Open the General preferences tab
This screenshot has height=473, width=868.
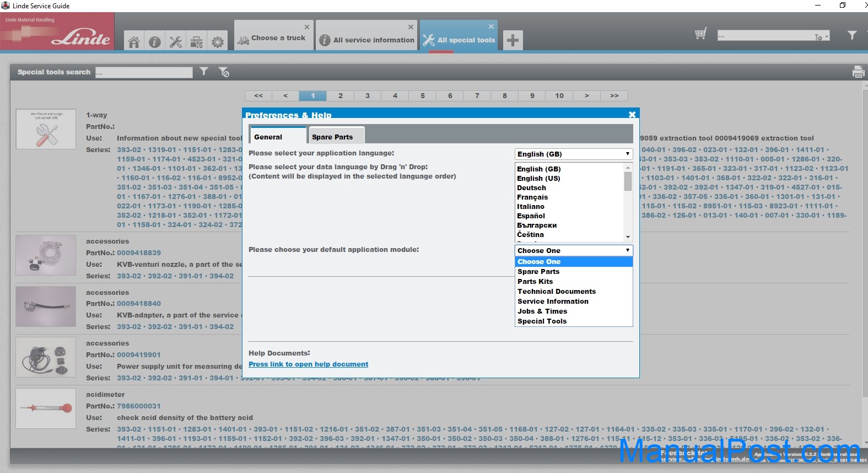point(278,136)
